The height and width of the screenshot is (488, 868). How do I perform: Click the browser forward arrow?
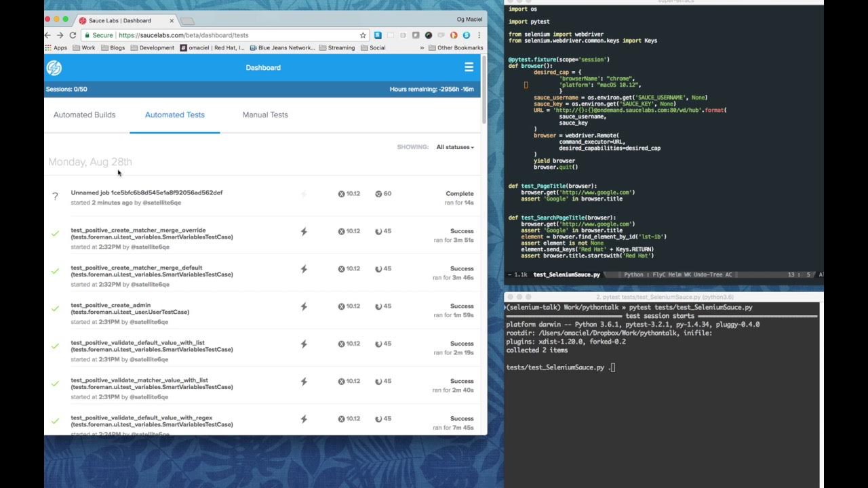(60, 35)
